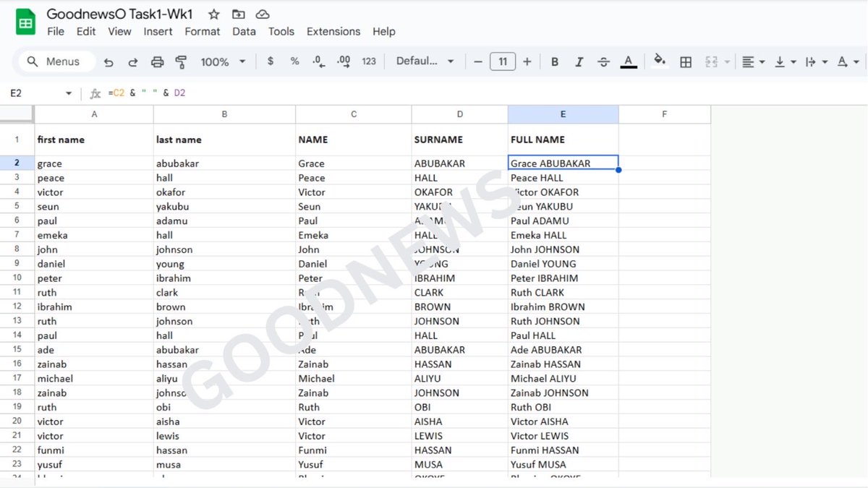Open the text color picker
Viewport: 868px width, 488px height.
[629, 62]
